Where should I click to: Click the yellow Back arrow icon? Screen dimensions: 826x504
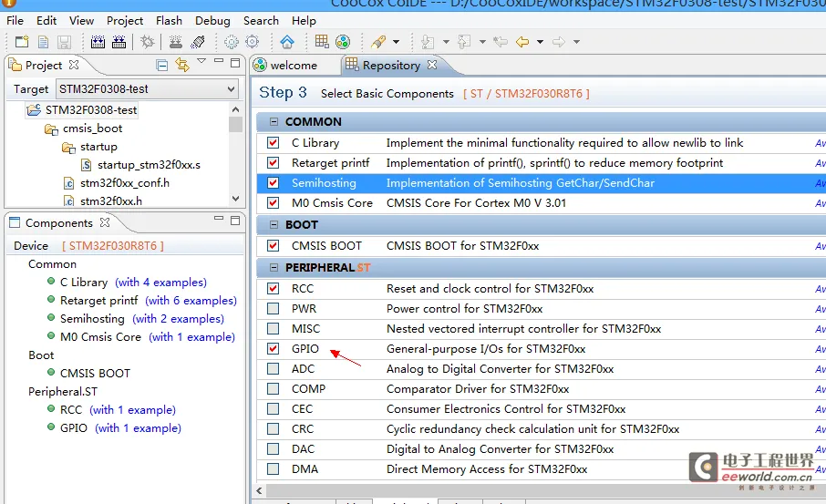click(x=522, y=42)
